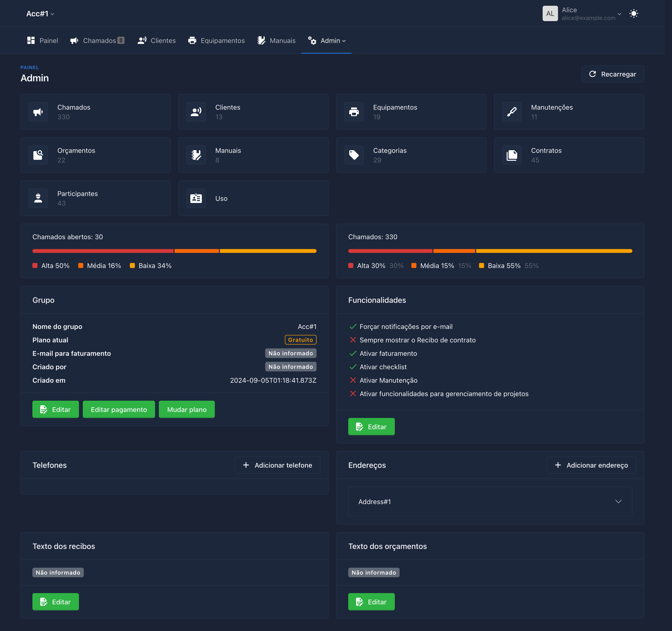
Task: Click the Participantes count 43
Action: coord(61,203)
